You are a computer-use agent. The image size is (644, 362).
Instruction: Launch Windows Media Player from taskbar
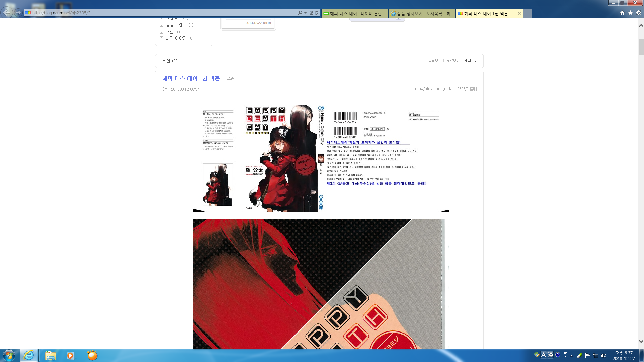pyautogui.click(x=70, y=355)
